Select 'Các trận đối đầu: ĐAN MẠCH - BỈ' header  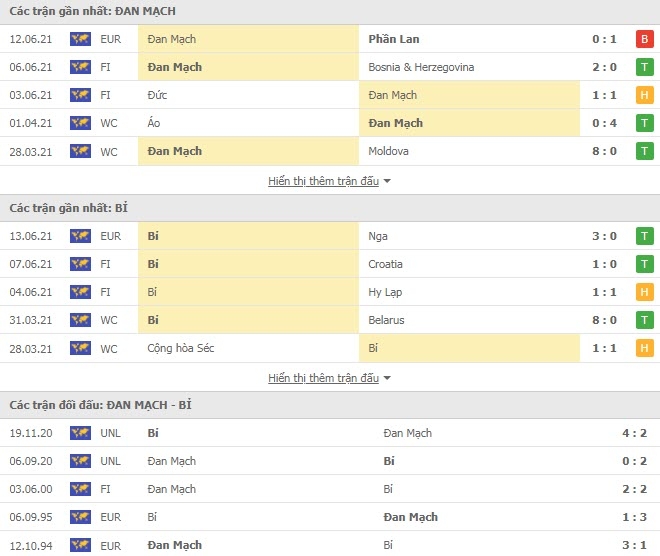(101, 405)
